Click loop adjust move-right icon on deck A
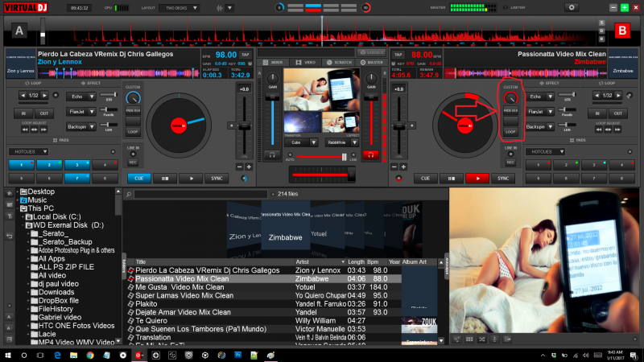 [43, 130]
